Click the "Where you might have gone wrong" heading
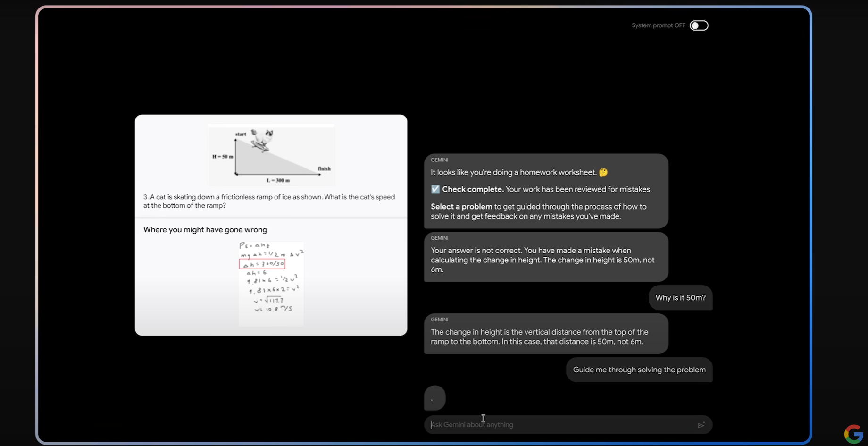 click(x=205, y=230)
